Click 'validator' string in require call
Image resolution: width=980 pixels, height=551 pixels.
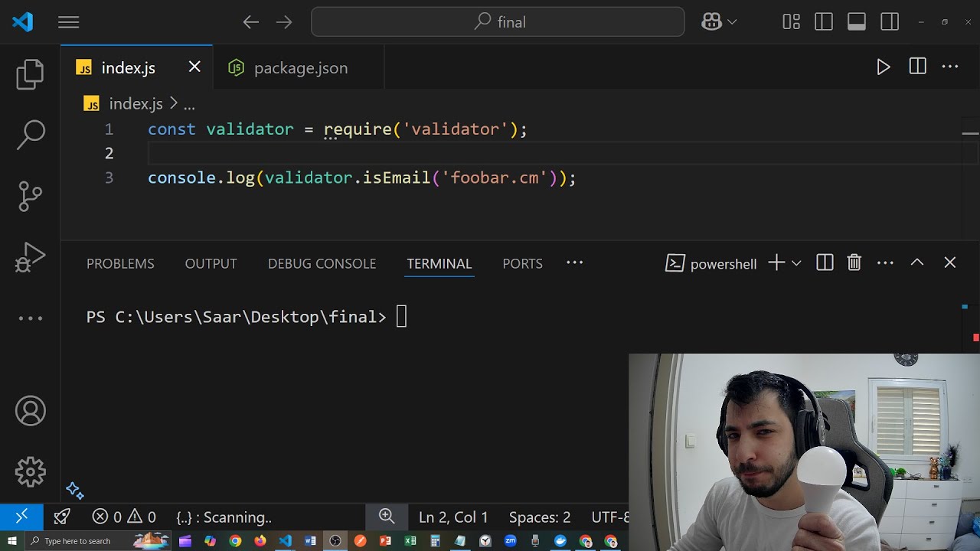[456, 129]
